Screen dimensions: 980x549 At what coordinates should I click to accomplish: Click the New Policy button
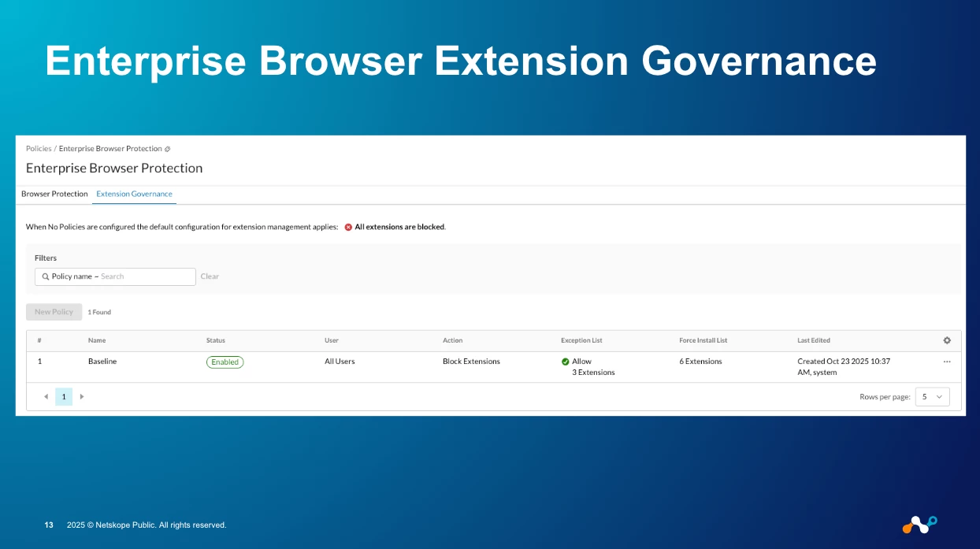tap(54, 312)
